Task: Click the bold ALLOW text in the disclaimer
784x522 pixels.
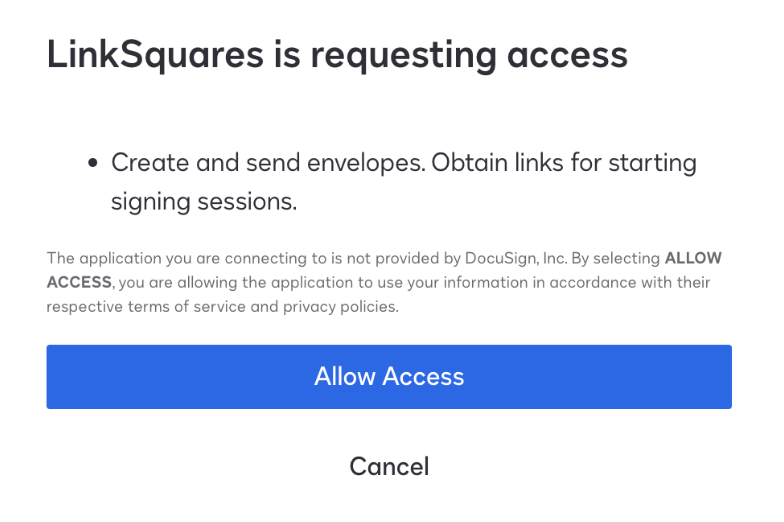Action: click(693, 258)
